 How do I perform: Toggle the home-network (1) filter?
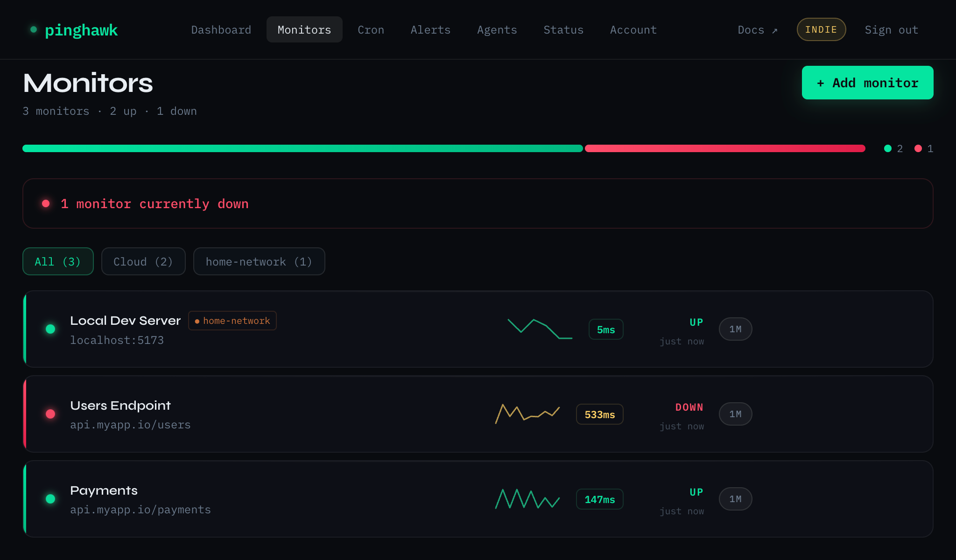[259, 261]
